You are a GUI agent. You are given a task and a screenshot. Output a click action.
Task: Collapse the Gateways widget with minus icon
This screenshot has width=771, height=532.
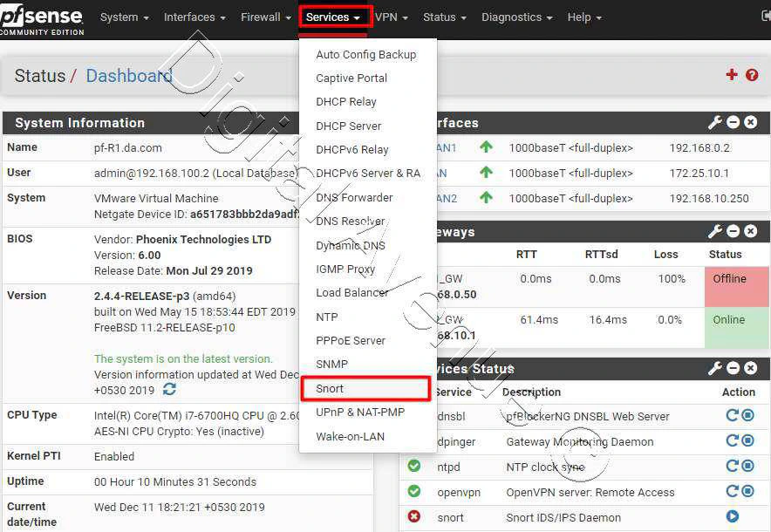pyautogui.click(x=733, y=231)
